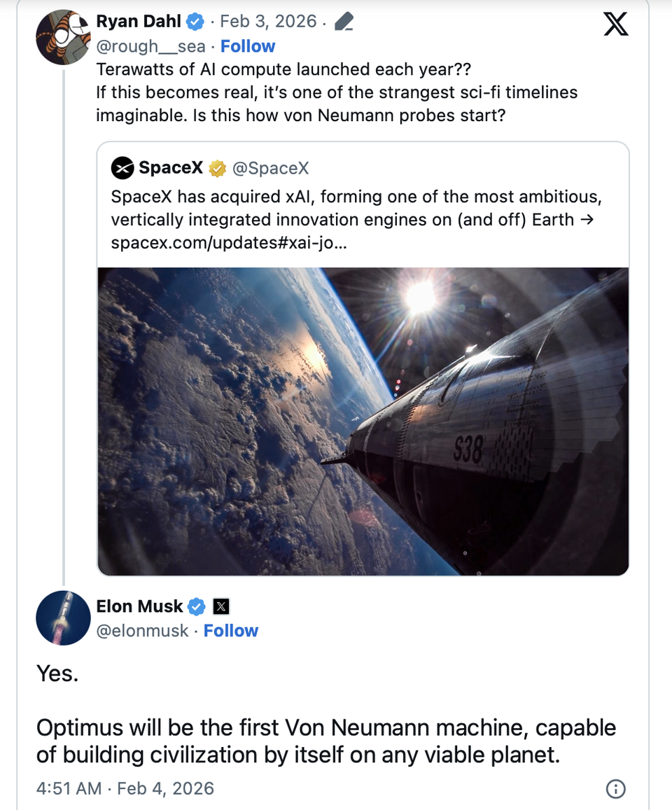Open the Elon Musk display name link
This screenshot has width=672, height=810.
139,606
